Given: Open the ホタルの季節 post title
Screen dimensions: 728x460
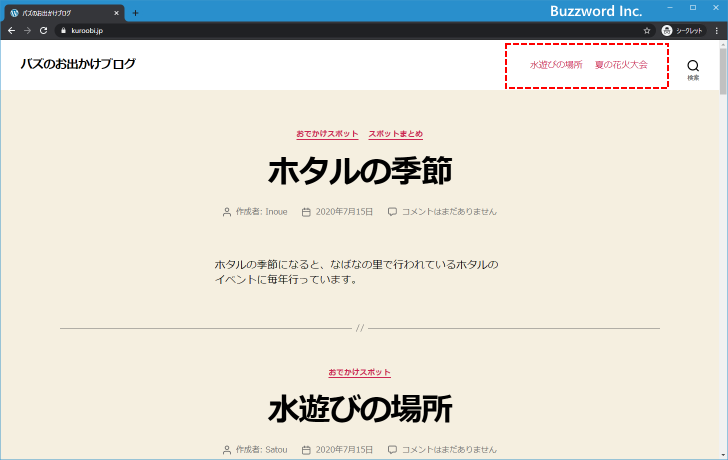Looking at the screenshot, I should (x=360, y=172).
